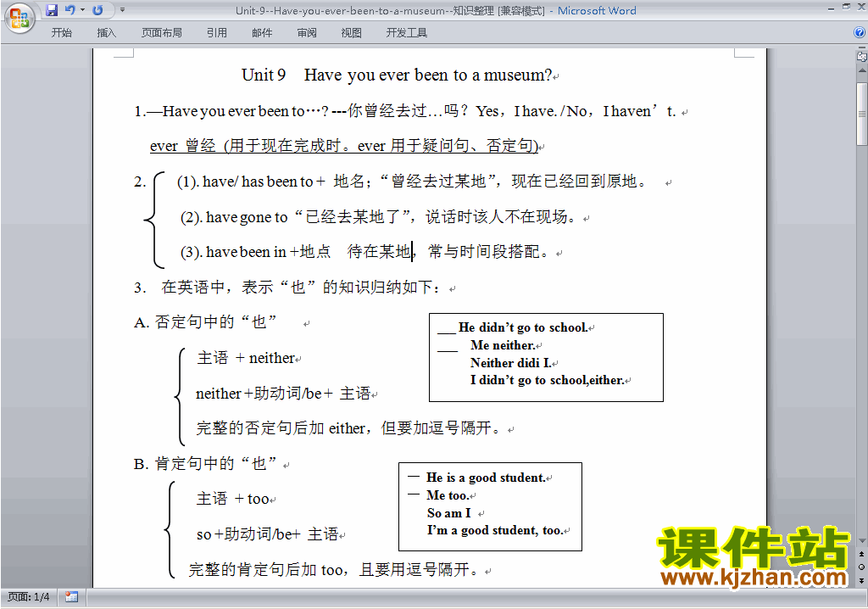This screenshot has height=609, width=868.
Task: Click the 页面: 1/4 status bar indicator
Action: coord(28,597)
